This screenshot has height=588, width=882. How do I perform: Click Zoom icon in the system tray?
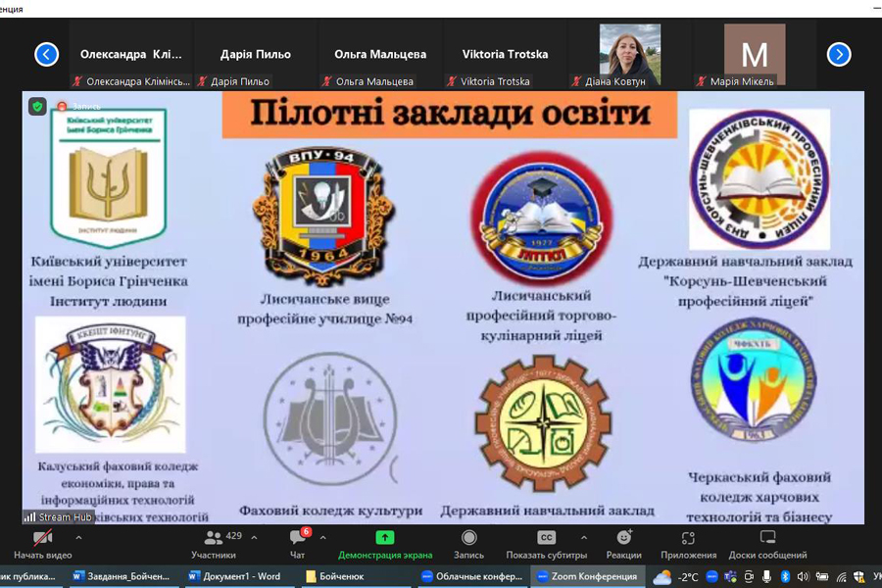[x=711, y=576]
